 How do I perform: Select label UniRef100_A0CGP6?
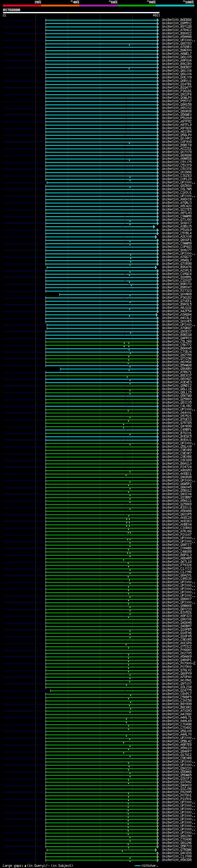[176, 643]
